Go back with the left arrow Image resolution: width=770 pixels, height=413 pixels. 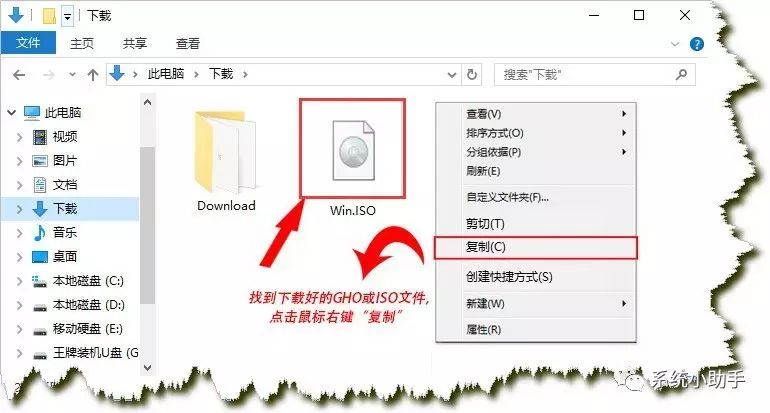click(19, 75)
